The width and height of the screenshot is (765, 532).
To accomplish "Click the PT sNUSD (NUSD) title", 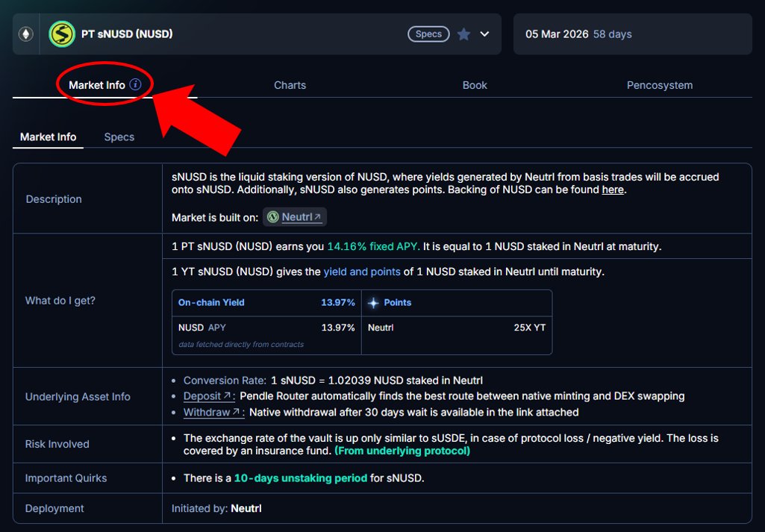I will point(127,34).
